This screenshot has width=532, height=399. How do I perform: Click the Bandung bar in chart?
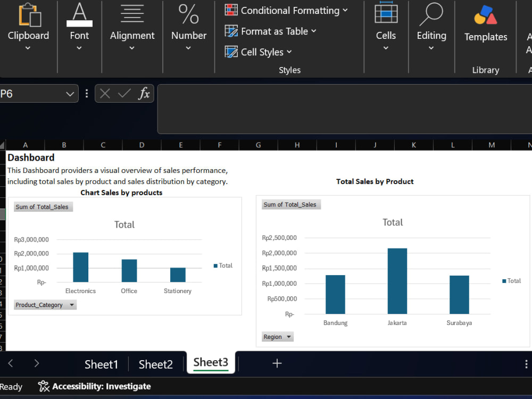pos(335,295)
